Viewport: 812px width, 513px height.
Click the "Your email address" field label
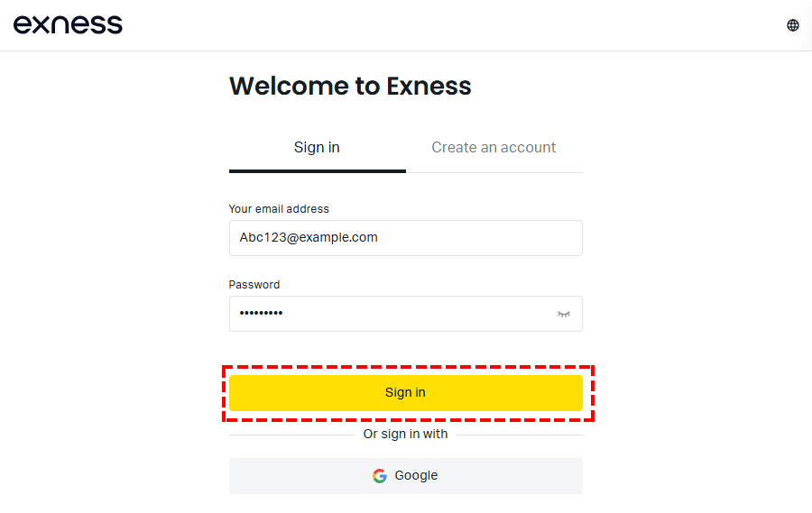coord(279,208)
